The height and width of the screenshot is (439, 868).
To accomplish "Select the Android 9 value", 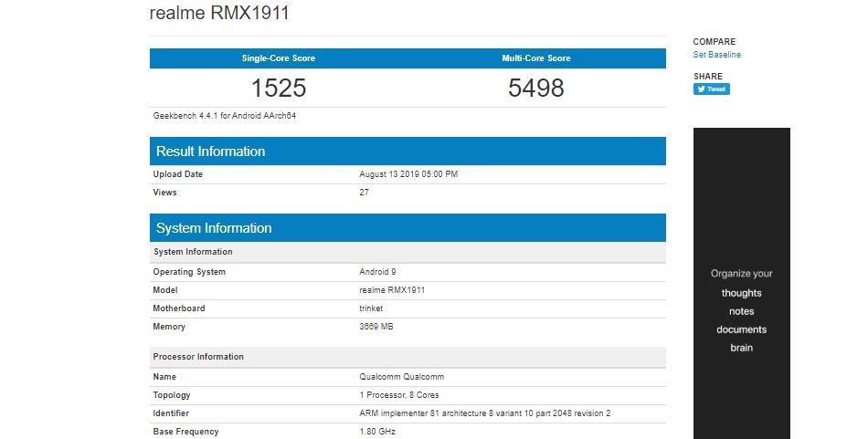I will click(x=377, y=272).
